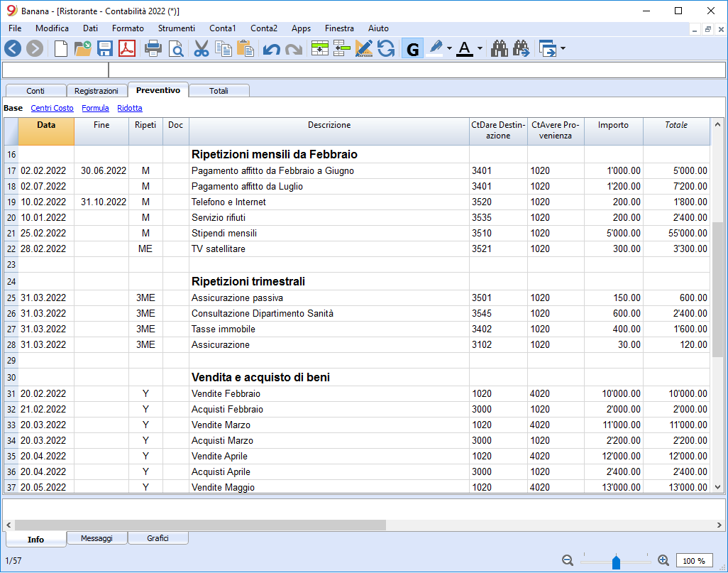Click the Forward navigation arrow icon
Image resolution: width=728 pixels, height=573 pixels.
click(x=34, y=48)
